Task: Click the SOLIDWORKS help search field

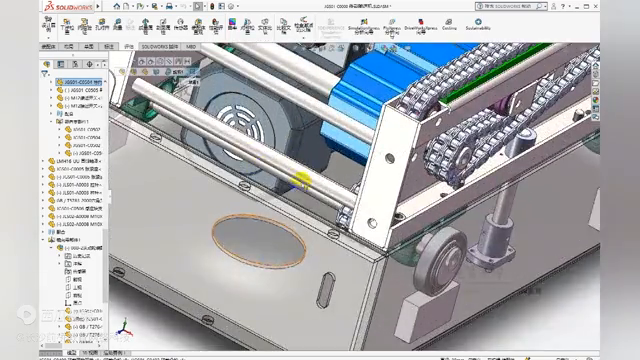Action: point(510,6)
